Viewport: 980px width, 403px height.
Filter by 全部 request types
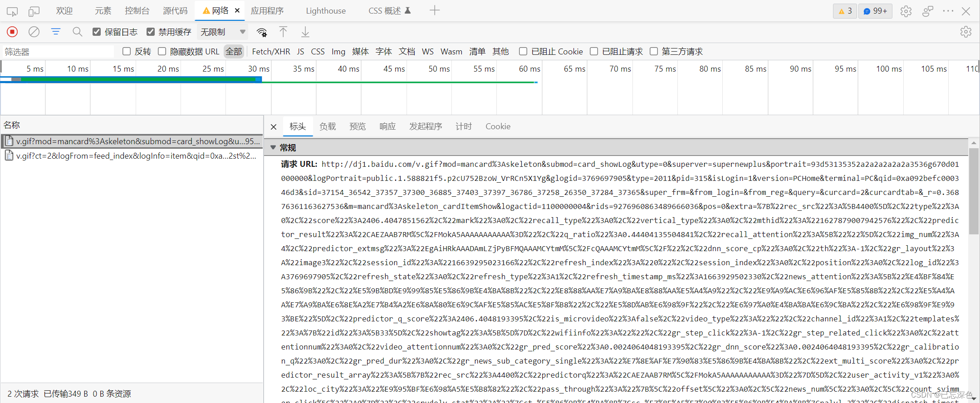point(234,52)
